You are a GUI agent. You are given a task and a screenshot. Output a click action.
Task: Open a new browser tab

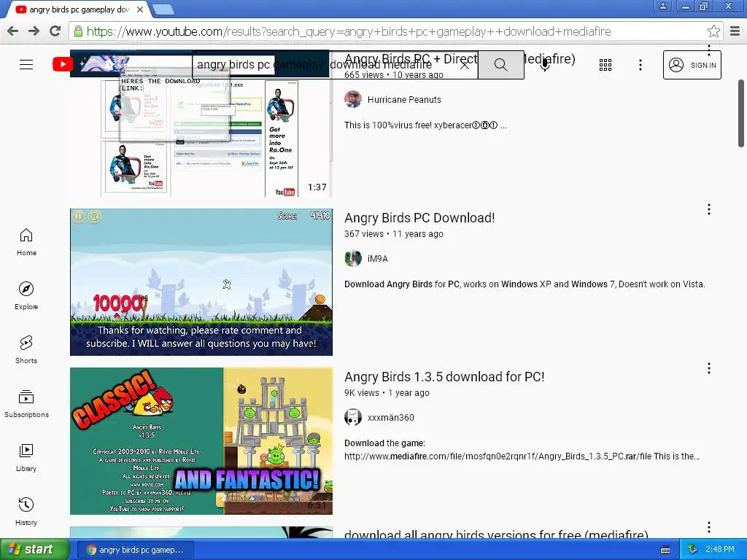(x=163, y=9)
